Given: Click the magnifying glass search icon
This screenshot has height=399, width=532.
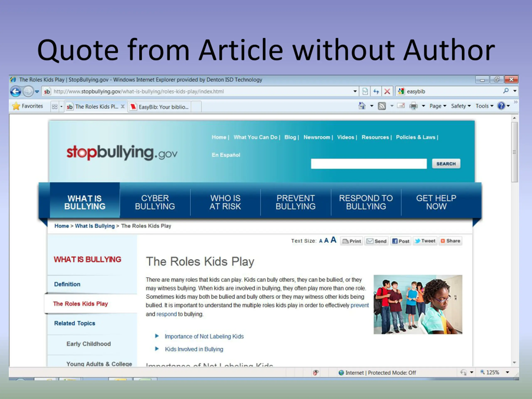Looking at the screenshot, I should point(506,91).
